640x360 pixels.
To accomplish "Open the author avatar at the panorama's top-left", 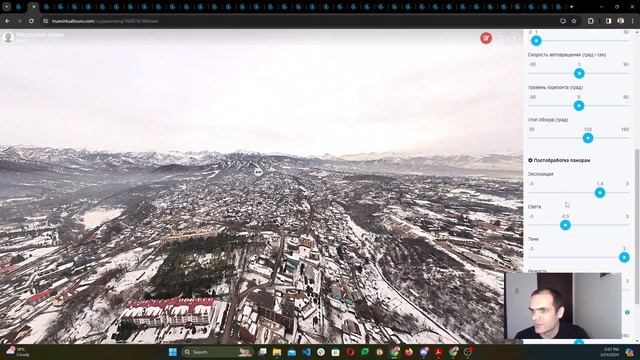I will click(x=8, y=37).
